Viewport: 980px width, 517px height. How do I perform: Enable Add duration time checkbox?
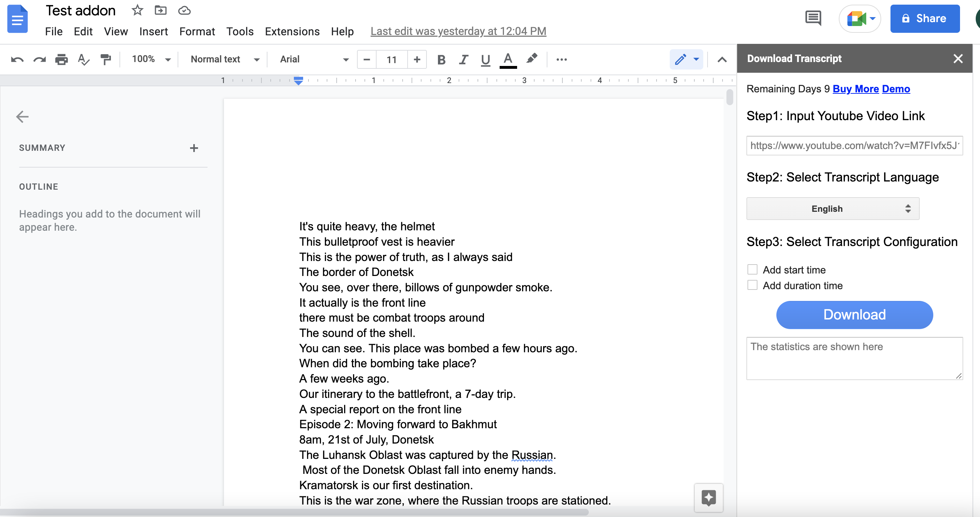click(x=752, y=285)
